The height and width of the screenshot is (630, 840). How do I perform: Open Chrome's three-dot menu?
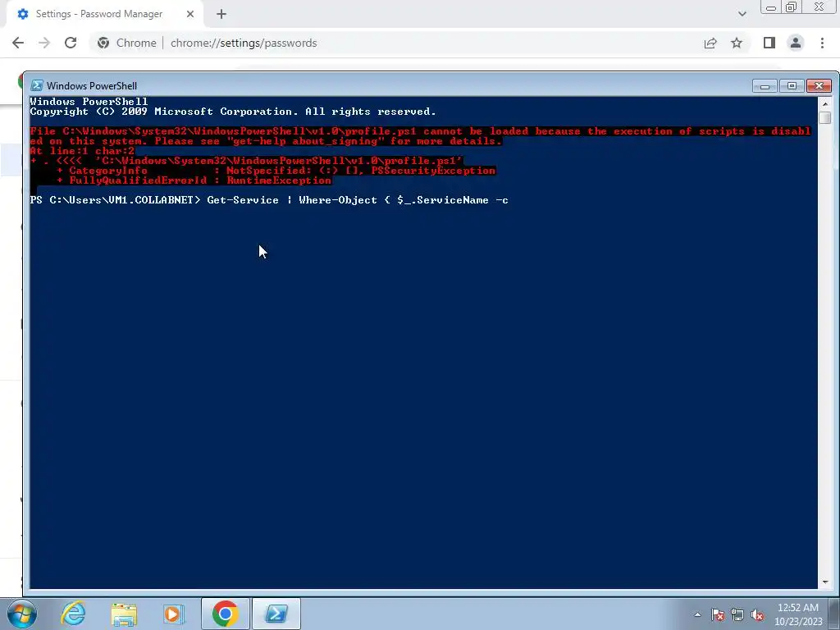click(822, 43)
